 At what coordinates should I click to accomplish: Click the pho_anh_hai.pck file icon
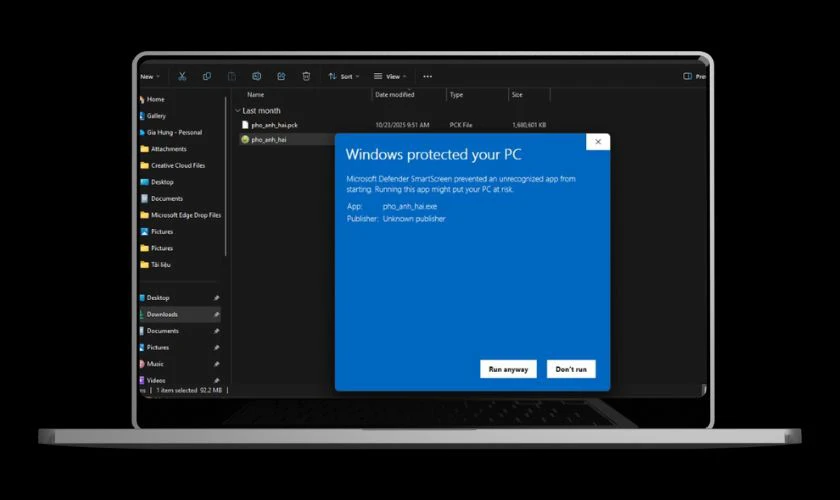245,125
